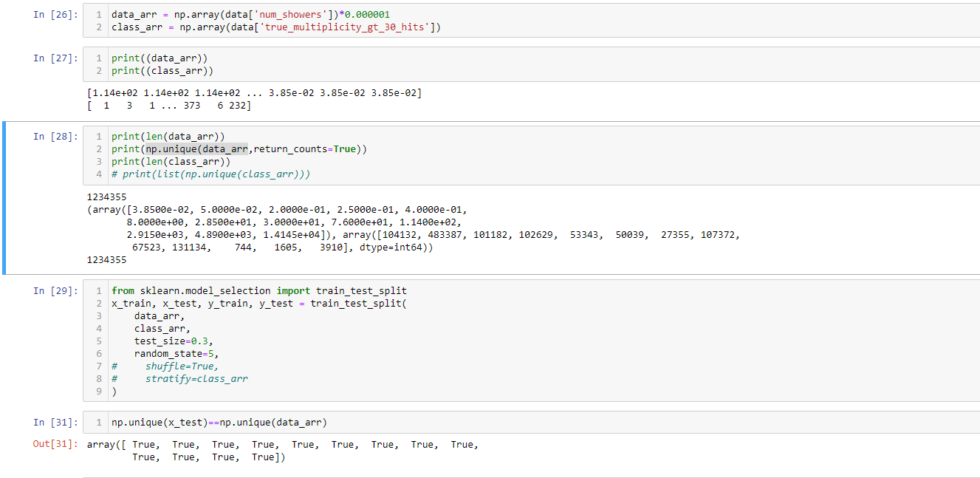Viewport: 980px width, 478px height.
Task: Click the commented shuffle=True line
Action: tap(165, 366)
